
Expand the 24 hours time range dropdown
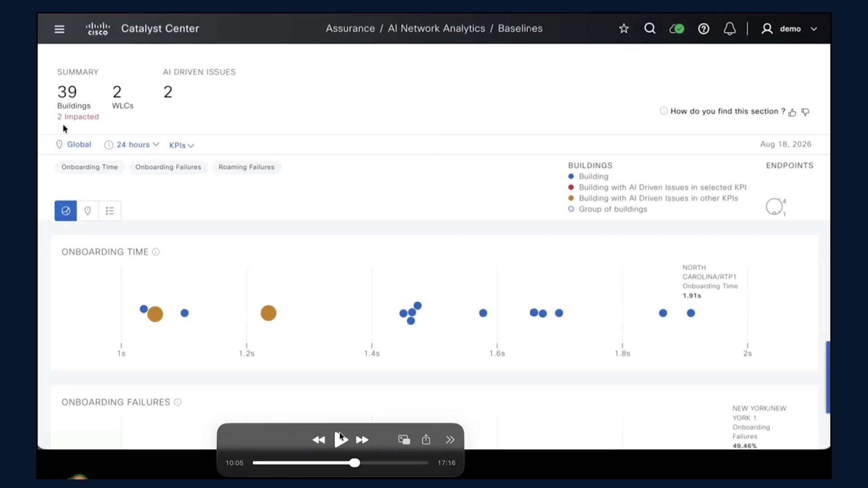point(132,145)
